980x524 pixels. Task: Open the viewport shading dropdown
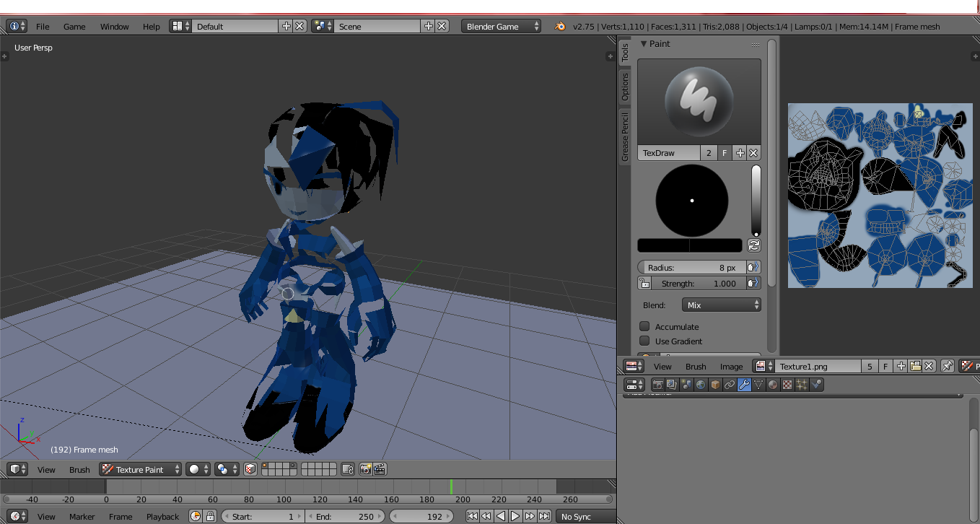coord(198,469)
